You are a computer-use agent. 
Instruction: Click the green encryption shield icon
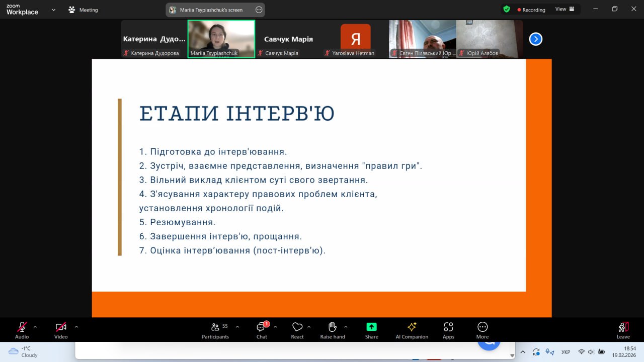pyautogui.click(x=507, y=9)
